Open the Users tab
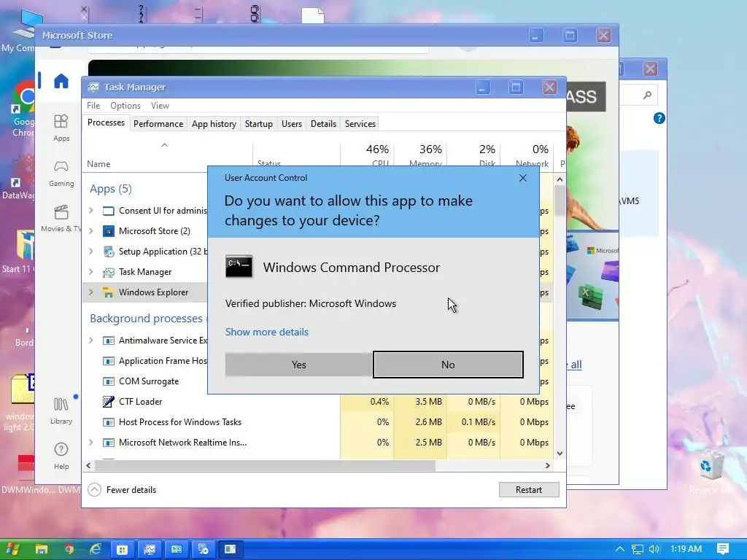 click(292, 124)
